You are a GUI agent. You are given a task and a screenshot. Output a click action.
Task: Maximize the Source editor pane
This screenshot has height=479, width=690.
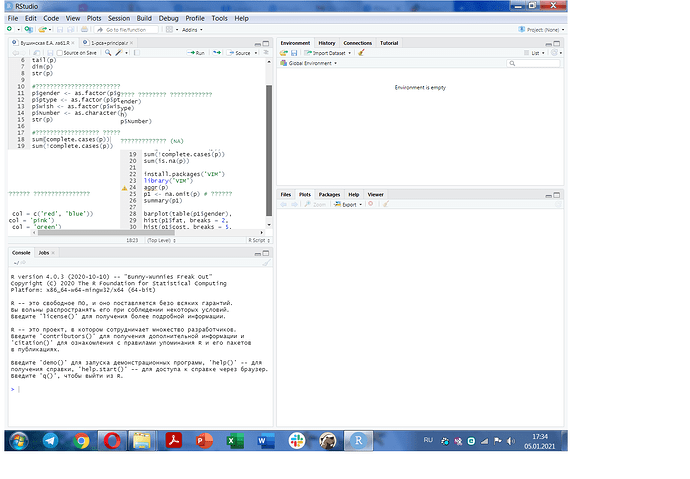tap(266, 44)
